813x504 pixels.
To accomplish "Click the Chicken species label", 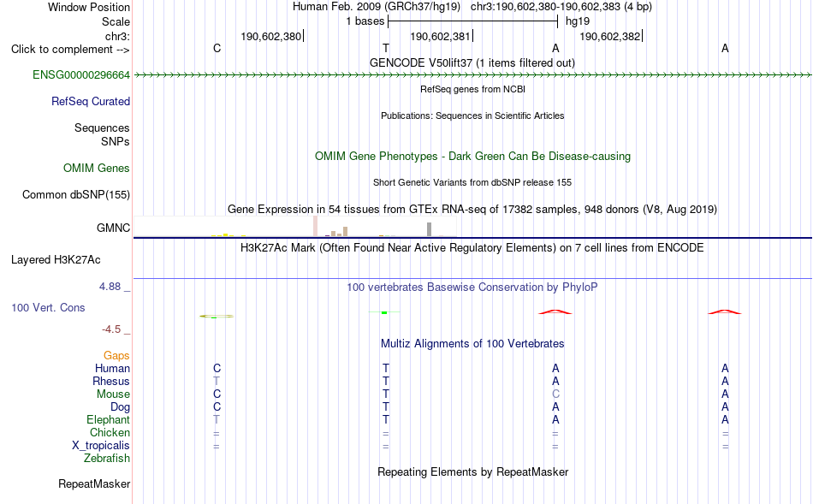I will pyautogui.click(x=110, y=432).
